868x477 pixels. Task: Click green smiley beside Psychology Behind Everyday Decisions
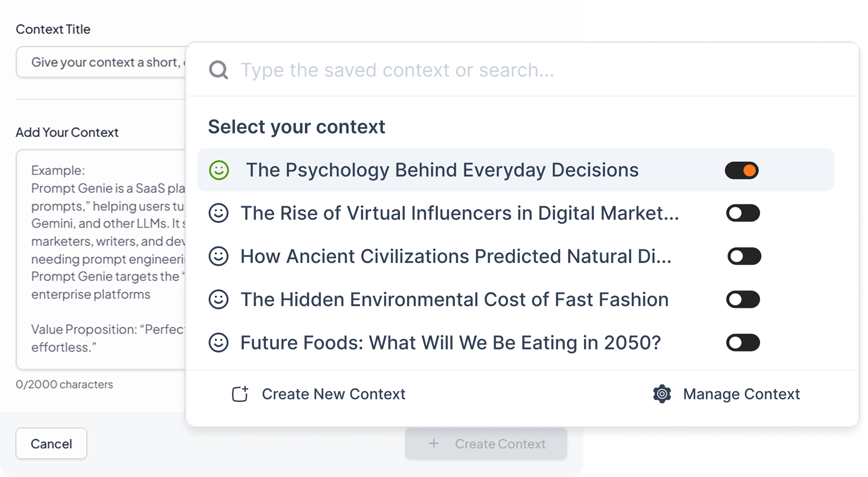[219, 170]
